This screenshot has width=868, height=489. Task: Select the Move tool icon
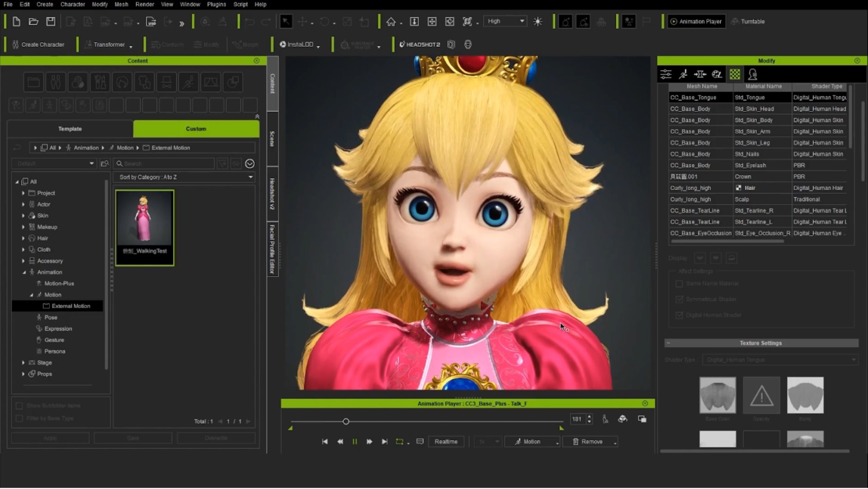(302, 21)
